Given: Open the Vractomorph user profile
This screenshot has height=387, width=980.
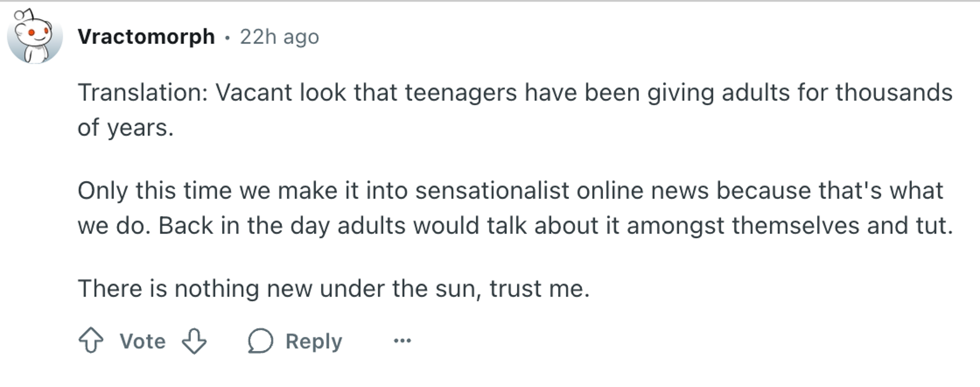Looking at the screenshot, I should [146, 37].
